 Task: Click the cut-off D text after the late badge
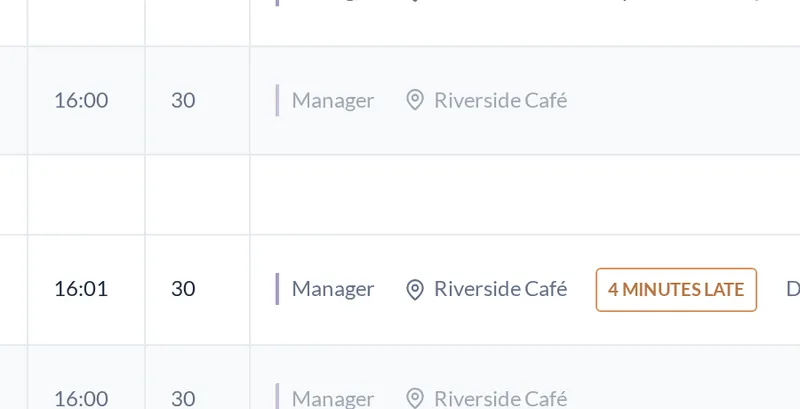point(793,289)
